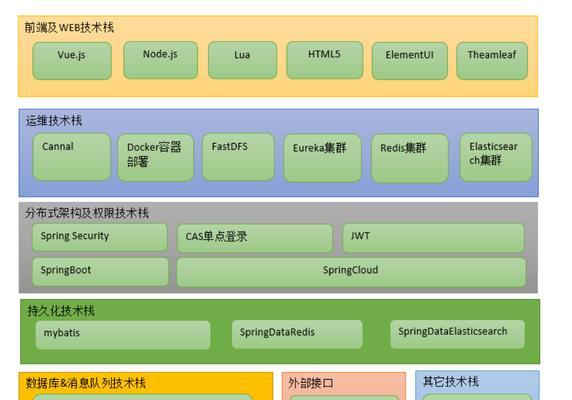Select the mybatis box
The image size is (572, 400).
(x=123, y=335)
